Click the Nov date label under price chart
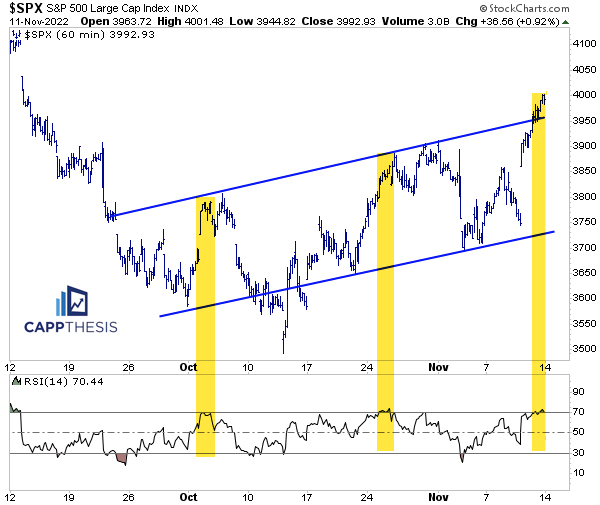 coord(438,367)
